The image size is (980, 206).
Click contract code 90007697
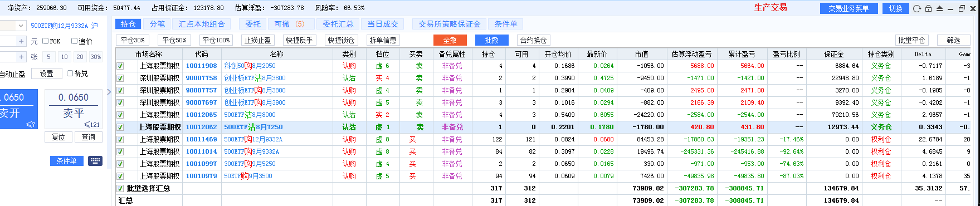[x=202, y=102]
